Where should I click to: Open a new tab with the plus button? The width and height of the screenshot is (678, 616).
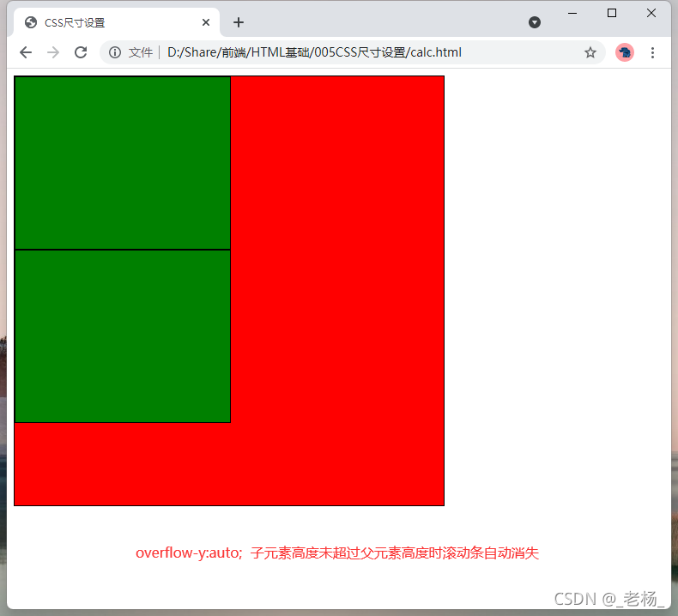[x=239, y=22]
